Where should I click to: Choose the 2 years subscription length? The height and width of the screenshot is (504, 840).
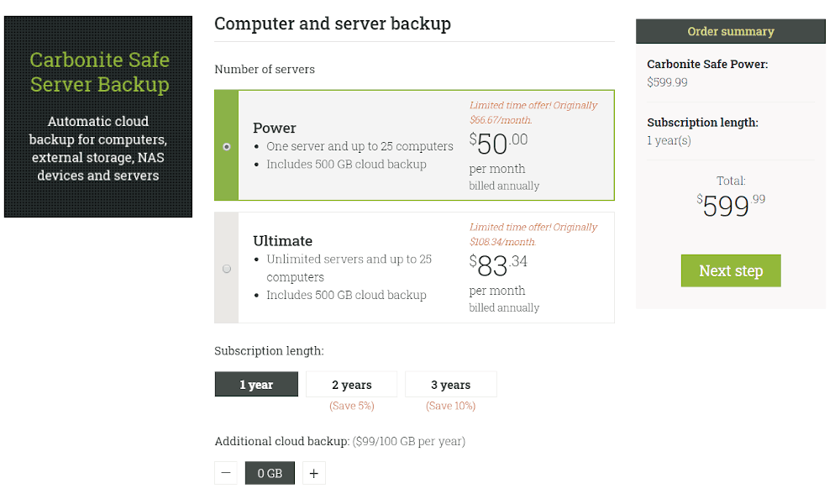(x=351, y=384)
